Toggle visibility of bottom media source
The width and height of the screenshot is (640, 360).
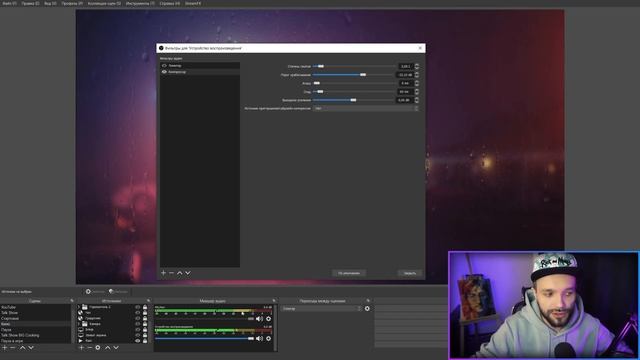(138, 340)
